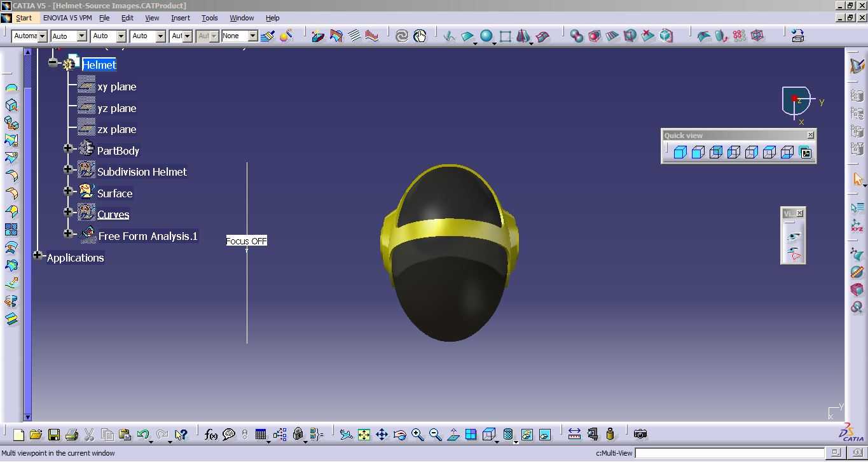Select the Pan tool

point(382,435)
